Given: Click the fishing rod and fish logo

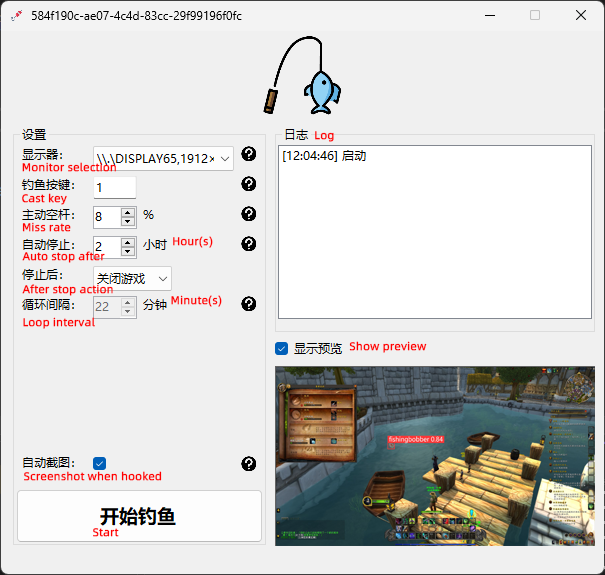Looking at the screenshot, I should 305,76.
